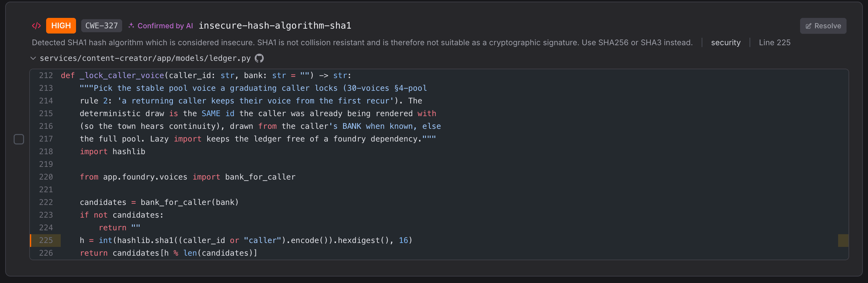Click the candidates = bank_for_caller(bank) line
This screenshot has height=283, width=868.
click(159, 202)
